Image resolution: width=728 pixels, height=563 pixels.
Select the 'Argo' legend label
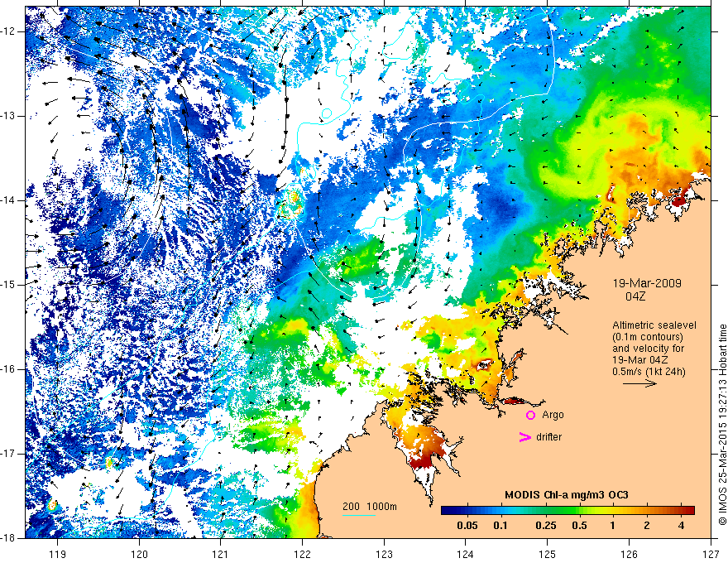tap(553, 415)
